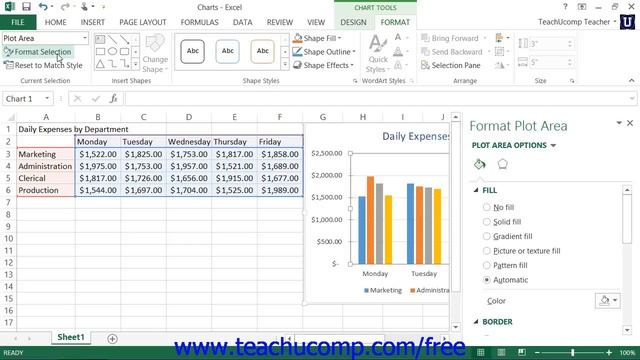Image resolution: width=640 pixels, height=360 pixels.
Task: Open the DATA ribbon tab
Action: pos(242,22)
